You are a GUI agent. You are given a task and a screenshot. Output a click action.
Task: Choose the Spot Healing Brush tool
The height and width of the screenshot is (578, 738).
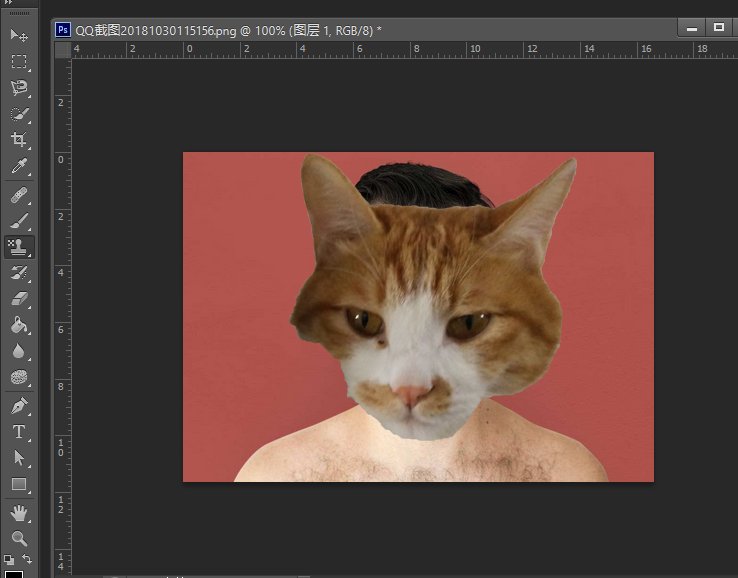(18, 194)
